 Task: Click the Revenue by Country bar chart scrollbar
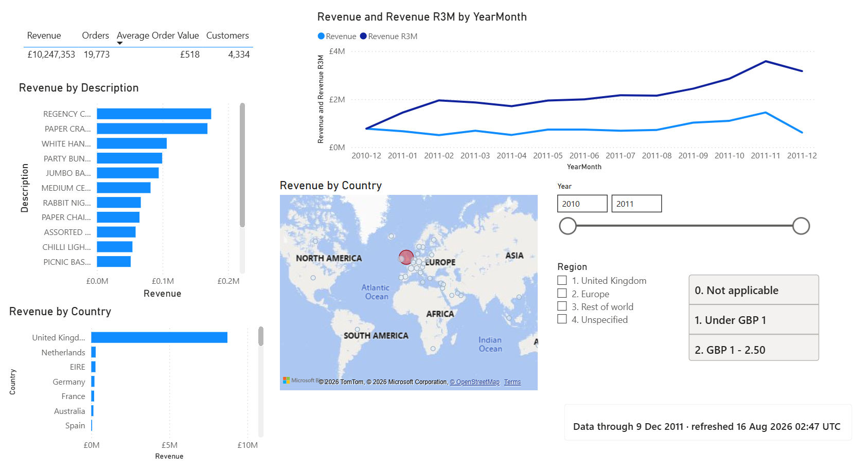tap(261, 336)
